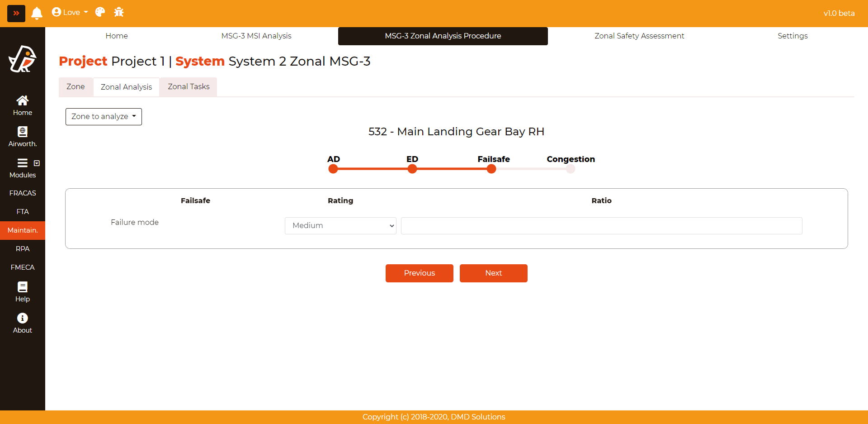Expand the Zone to analyze dropdown

[x=104, y=117]
